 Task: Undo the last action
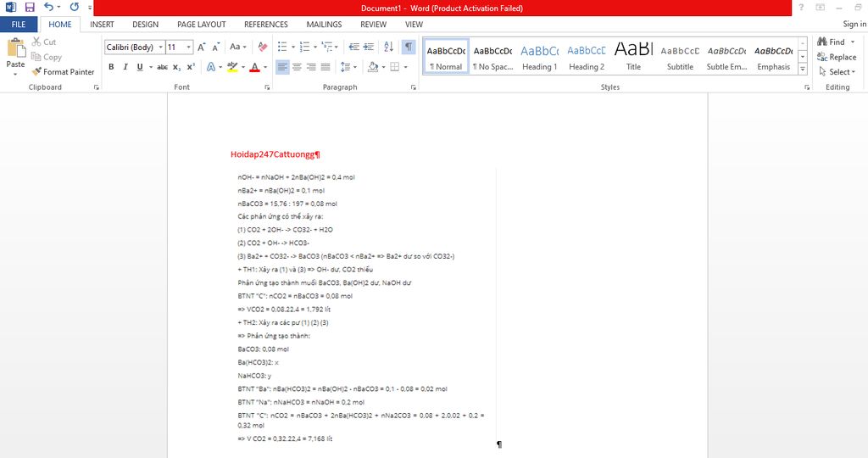[x=48, y=7]
